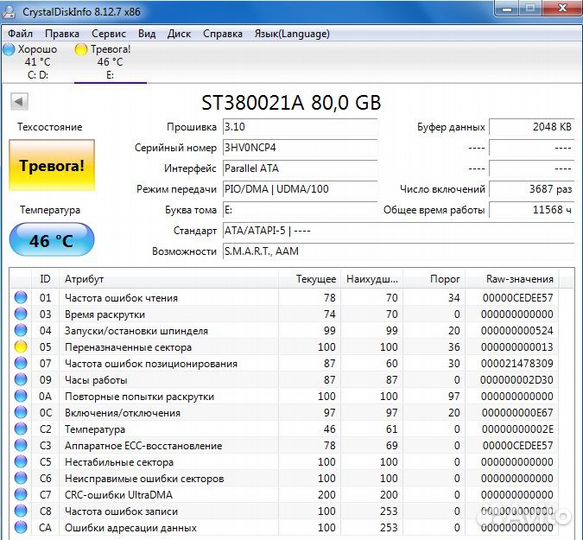Image resolution: width=583 pixels, height=540 pixels.
Task: Click raw value 000021478309
Action: (517, 363)
